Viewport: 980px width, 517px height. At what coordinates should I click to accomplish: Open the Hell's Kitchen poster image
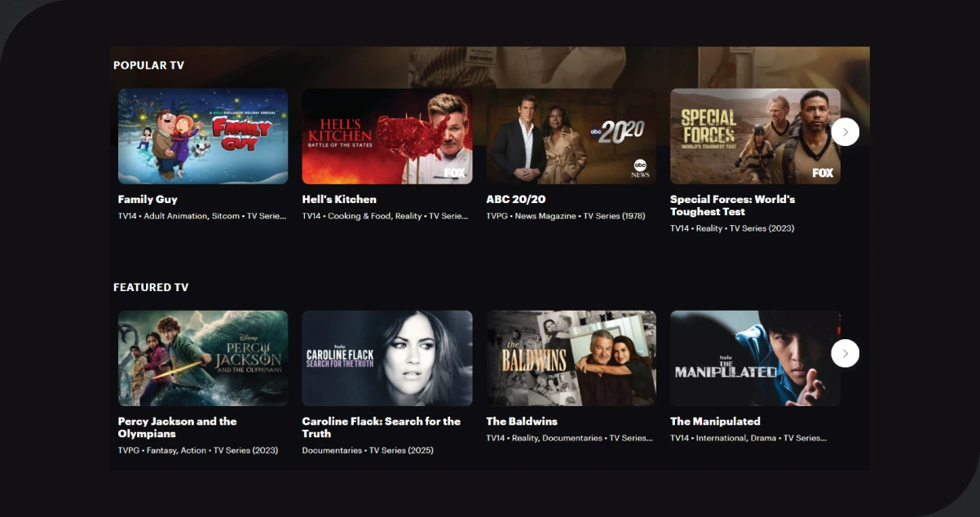(x=386, y=136)
